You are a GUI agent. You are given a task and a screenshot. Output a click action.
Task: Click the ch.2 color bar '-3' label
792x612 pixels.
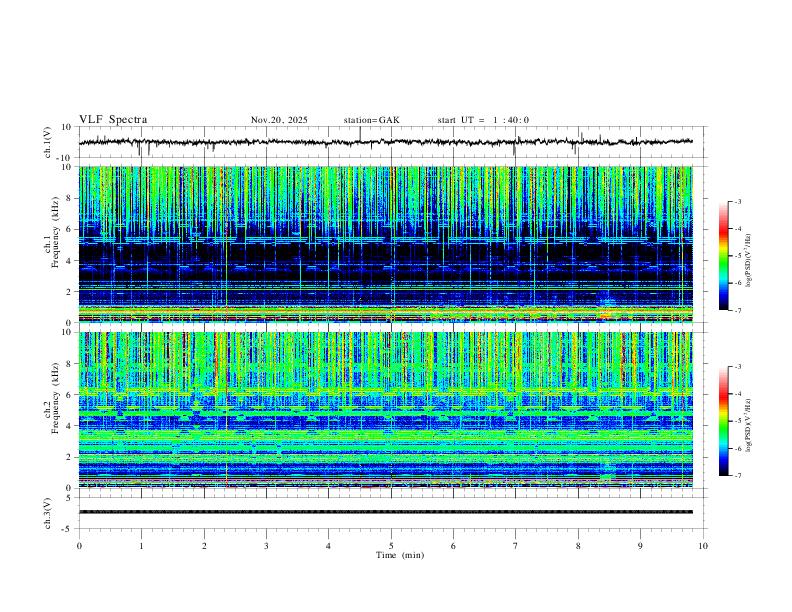[x=737, y=367]
